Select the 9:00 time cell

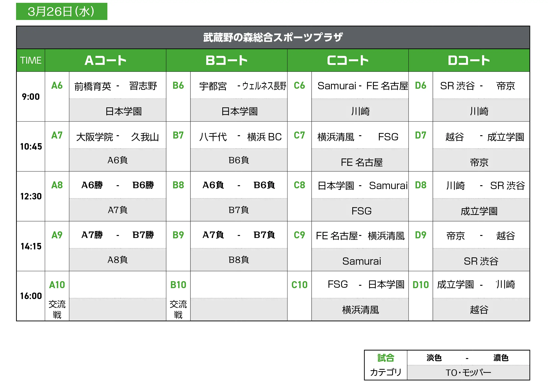(31, 96)
